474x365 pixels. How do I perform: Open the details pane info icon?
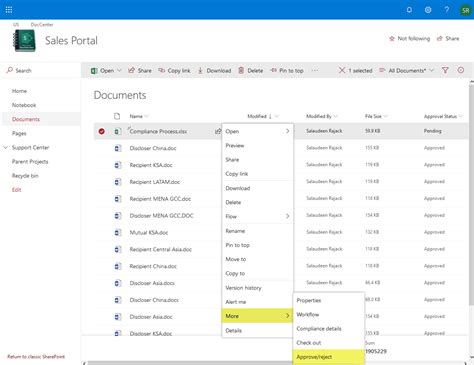pyautogui.click(x=461, y=70)
